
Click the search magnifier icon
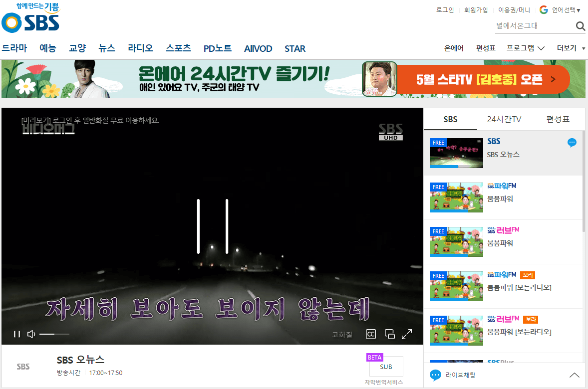(580, 26)
